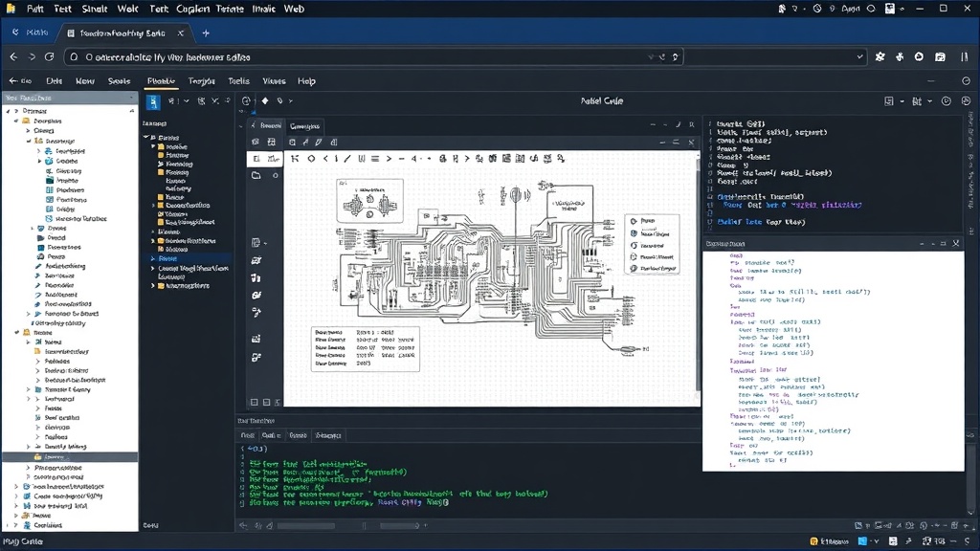Click the white diamond icon in the toolbar
Image resolution: width=980 pixels, height=551 pixels.
pos(265,100)
